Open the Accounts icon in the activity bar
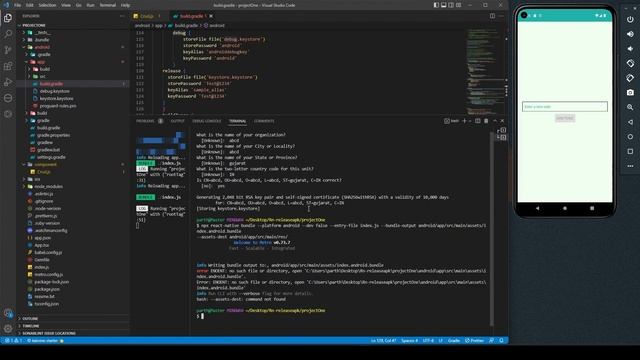This screenshot has height=360, width=640. (8, 313)
